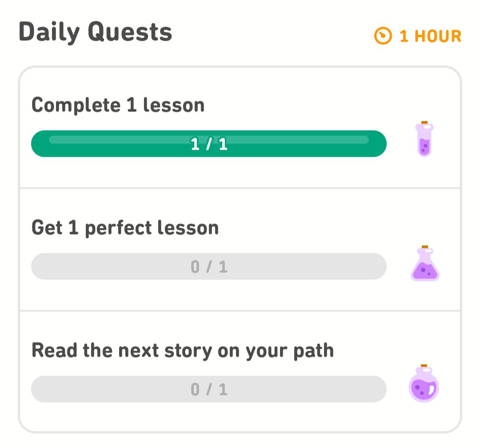This screenshot has height=448, width=480.
Task: Tap "0 / 1" count under story quest
Action: pyautogui.click(x=209, y=389)
